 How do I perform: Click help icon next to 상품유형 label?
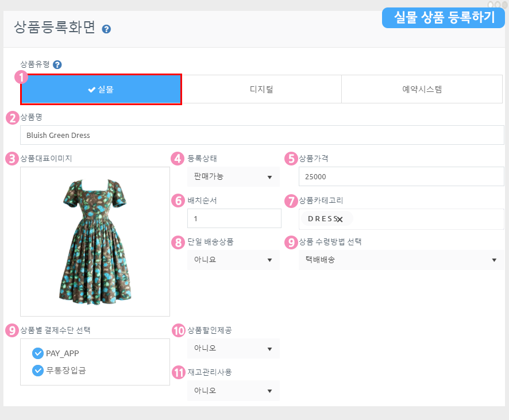(57, 65)
